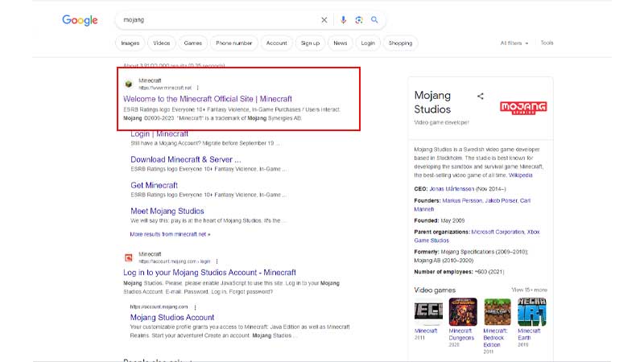Open three-dot menu next to minecraft.net URL
This screenshot has height=362, width=644.
[x=197, y=88]
